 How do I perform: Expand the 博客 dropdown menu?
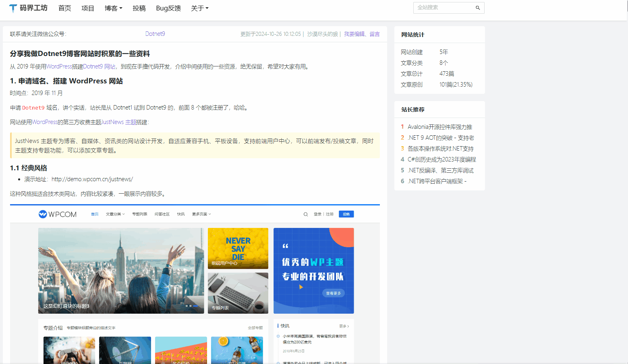click(x=113, y=8)
